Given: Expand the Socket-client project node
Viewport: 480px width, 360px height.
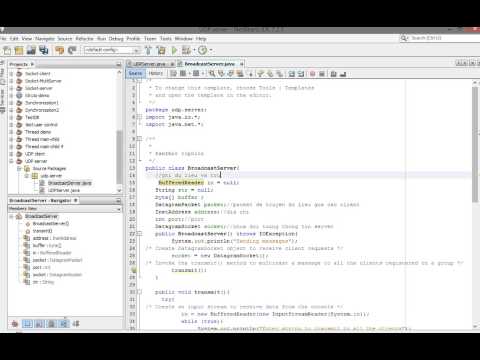Looking at the screenshot, I should tap(11, 74).
